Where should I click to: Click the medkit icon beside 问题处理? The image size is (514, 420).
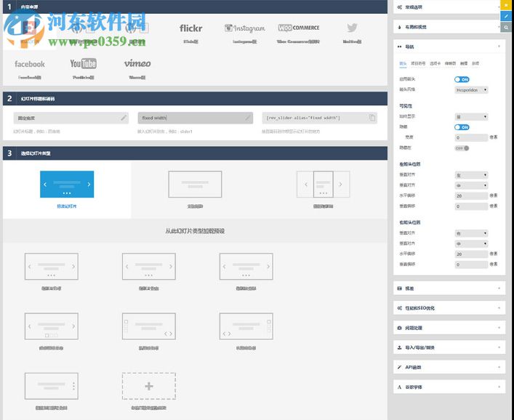tap(399, 328)
